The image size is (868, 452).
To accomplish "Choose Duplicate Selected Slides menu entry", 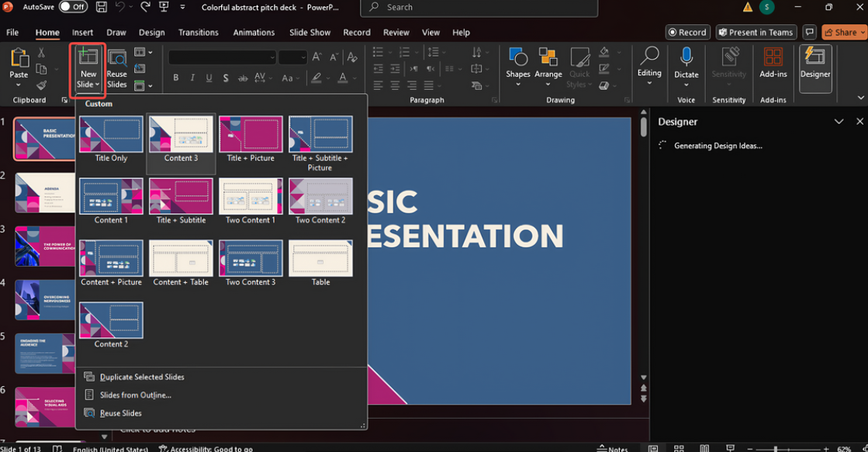I will (142, 377).
